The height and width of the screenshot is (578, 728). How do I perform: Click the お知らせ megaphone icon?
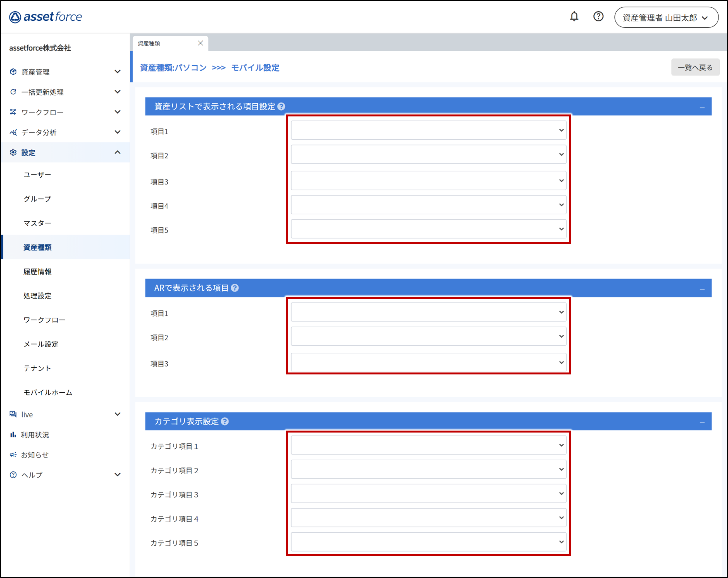[x=13, y=455]
